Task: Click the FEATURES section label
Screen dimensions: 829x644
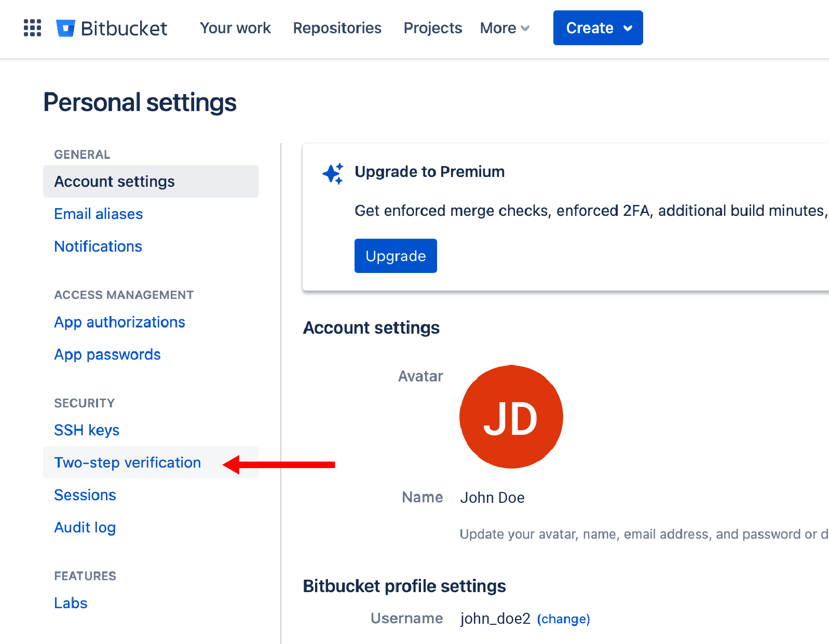Action: (85, 576)
